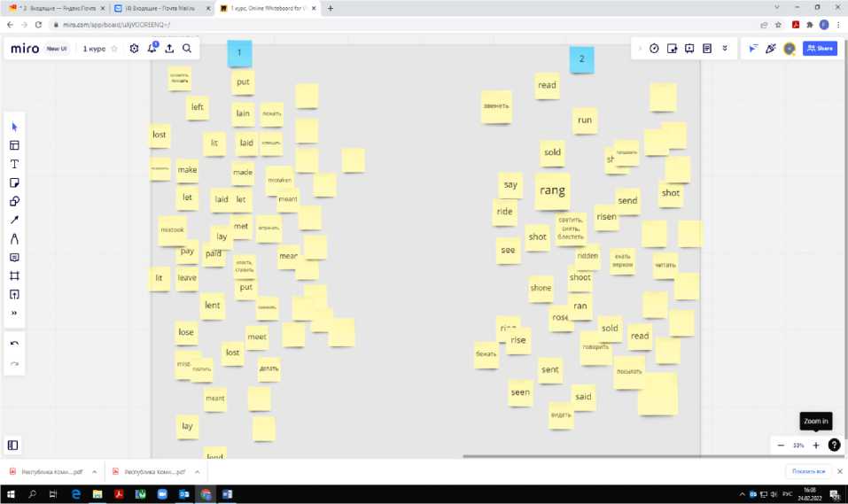
Task: Reload the page
Action: point(38,24)
